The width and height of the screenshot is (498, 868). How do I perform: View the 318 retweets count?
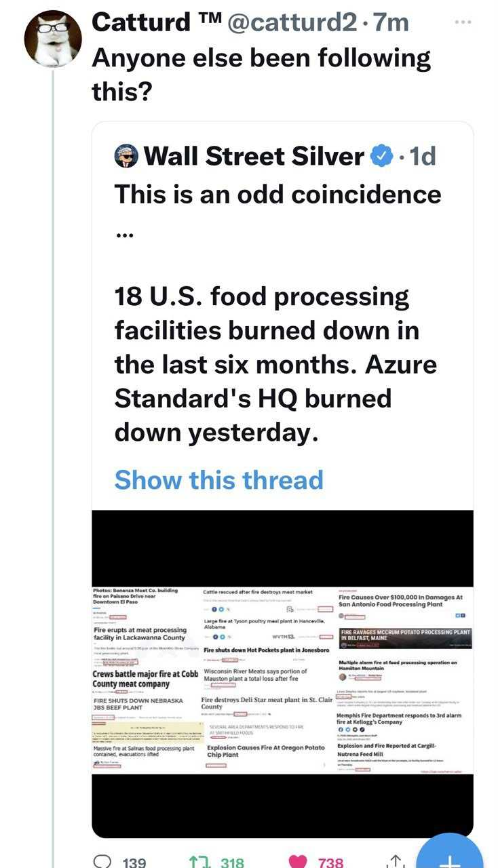(x=232, y=863)
